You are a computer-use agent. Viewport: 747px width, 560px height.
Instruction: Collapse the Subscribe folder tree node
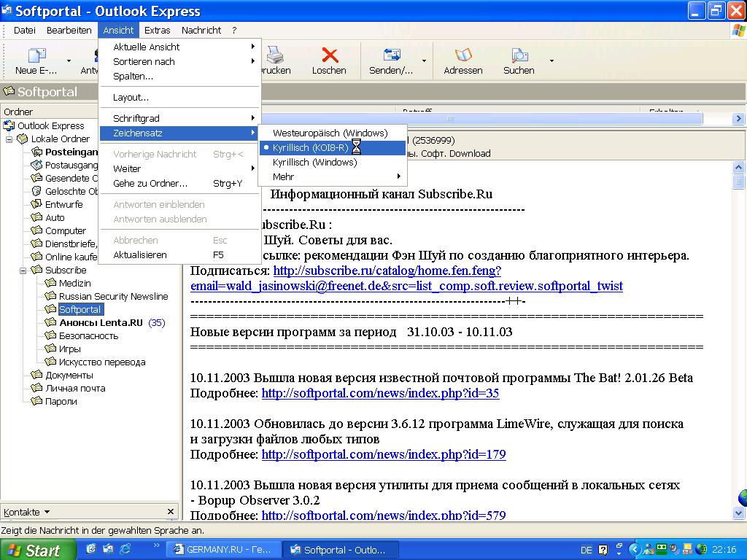23,271
